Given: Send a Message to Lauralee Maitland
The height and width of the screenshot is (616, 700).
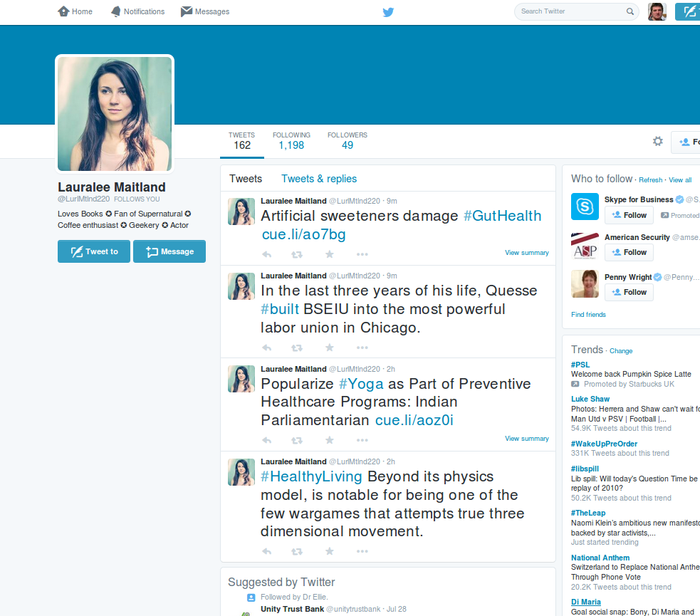Looking at the screenshot, I should tap(169, 251).
